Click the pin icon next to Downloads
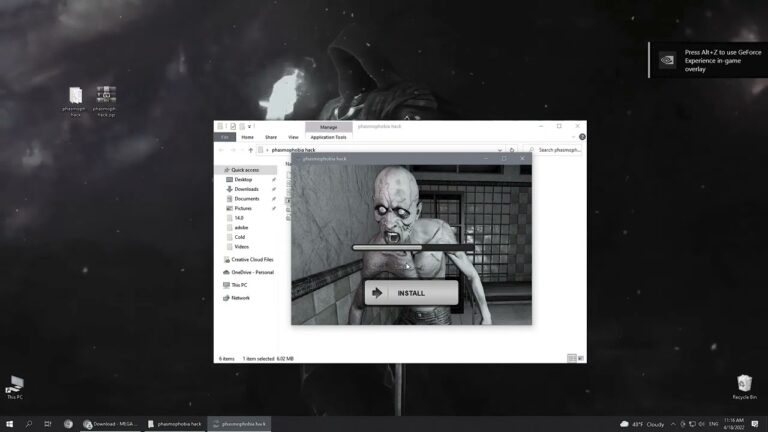The image size is (768, 432). coord(274,189)
